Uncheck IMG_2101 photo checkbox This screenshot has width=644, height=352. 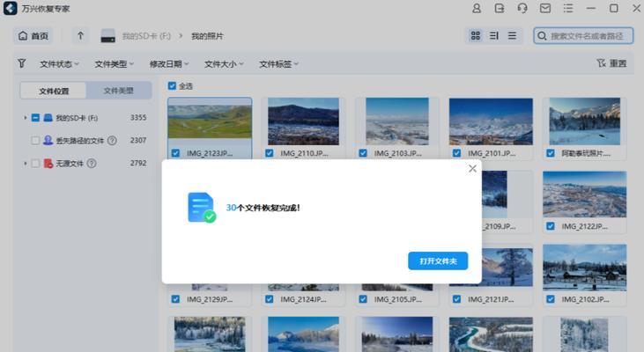456,153
